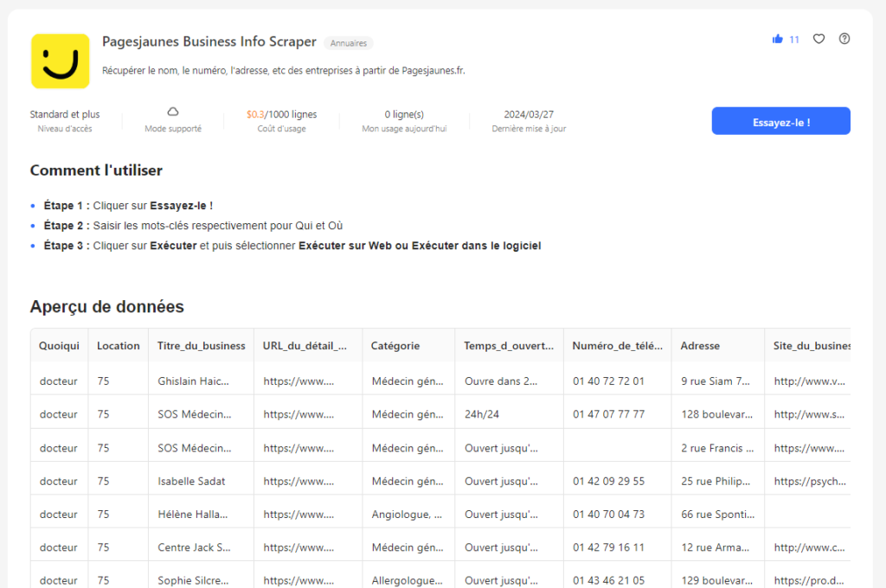Viewport: 886px width, 588px height.
Task: Select the Site_du_business column header
Action: pos(808,346)
